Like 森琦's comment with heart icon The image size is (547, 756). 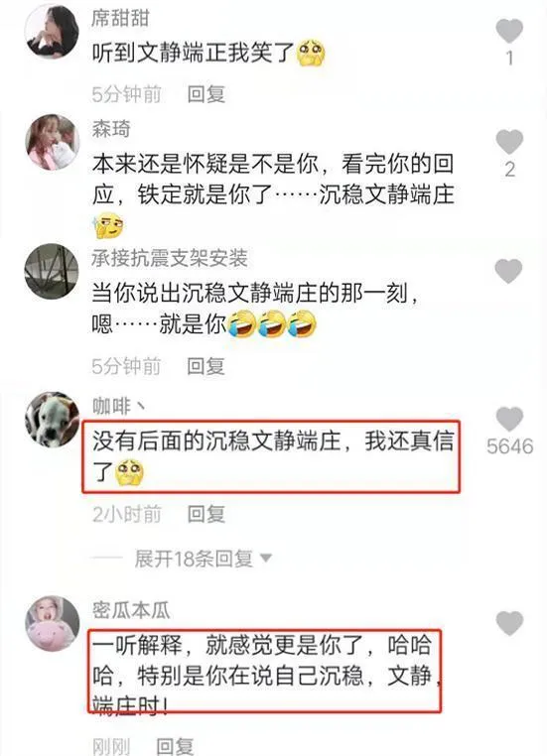click(509, 142)
